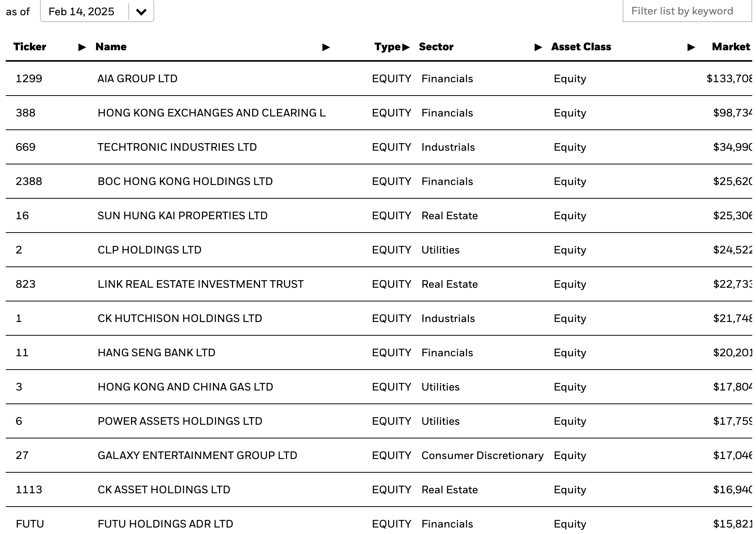Select the AIA GROUP LTD row
Viewport: 756px width, 534px height.
tap(137, 78)
